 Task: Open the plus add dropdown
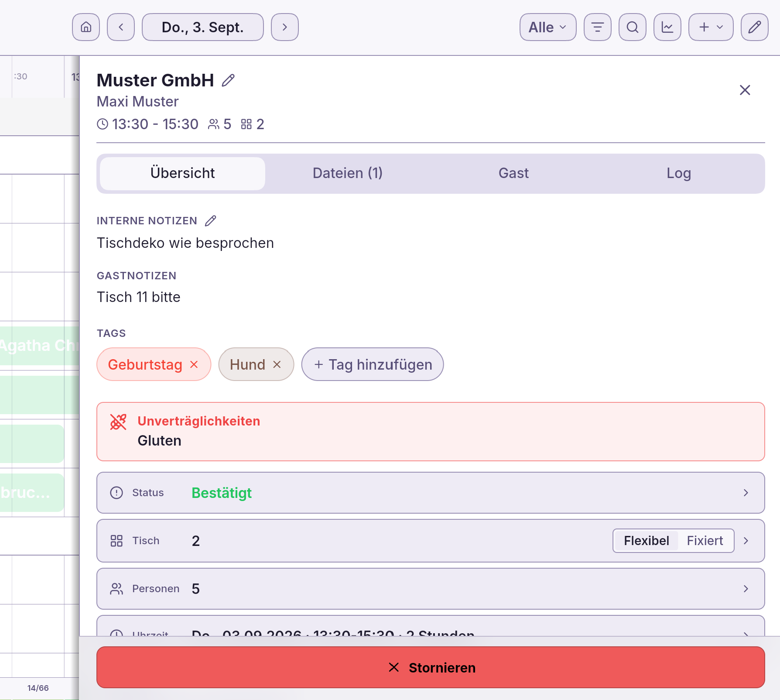click(711, 27)
